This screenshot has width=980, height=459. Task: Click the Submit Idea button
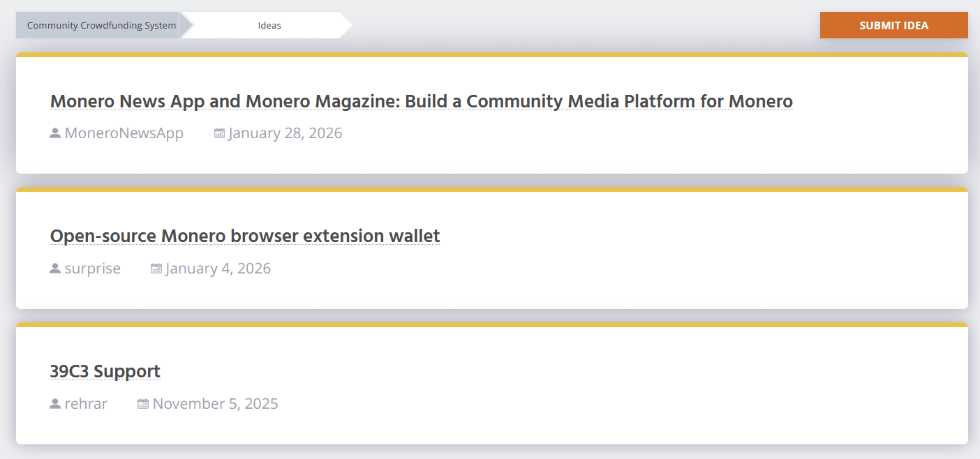893,25
